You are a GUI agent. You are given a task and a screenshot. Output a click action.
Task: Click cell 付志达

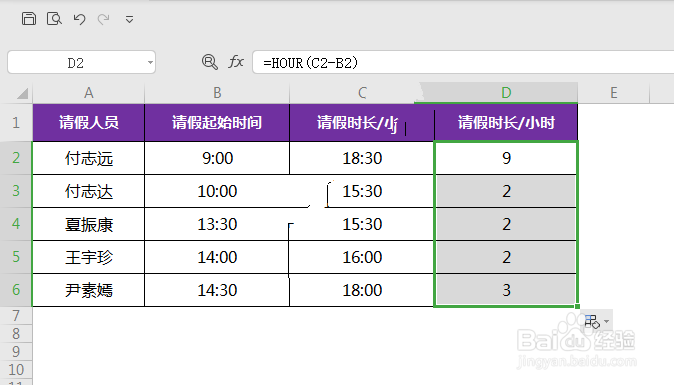pos(89,191)
